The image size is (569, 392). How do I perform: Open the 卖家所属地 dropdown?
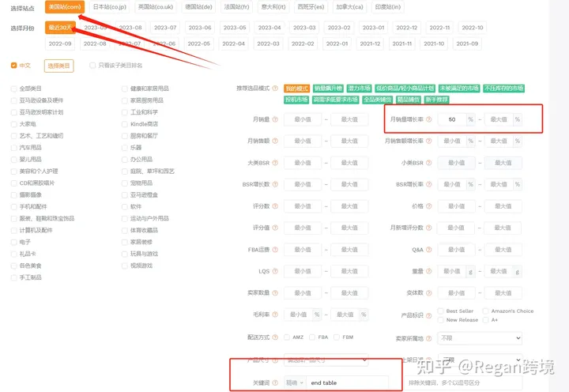(479, 337)
